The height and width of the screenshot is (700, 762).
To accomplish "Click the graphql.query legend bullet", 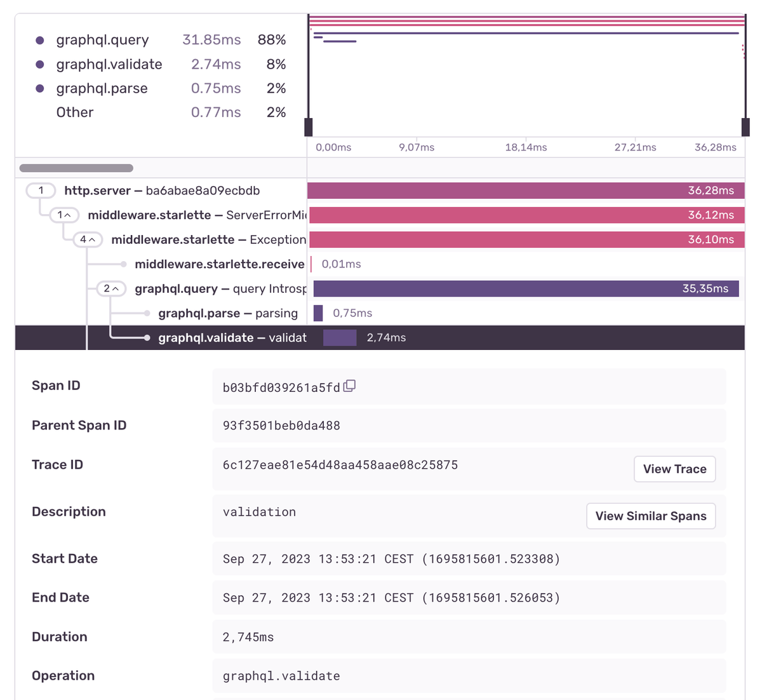I will pyautogui.click(x=41, y=39).
